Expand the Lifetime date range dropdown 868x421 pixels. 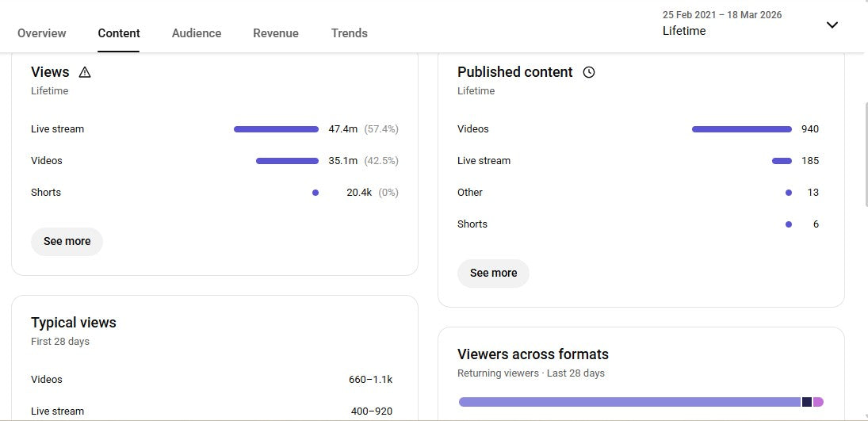[832, 25]
